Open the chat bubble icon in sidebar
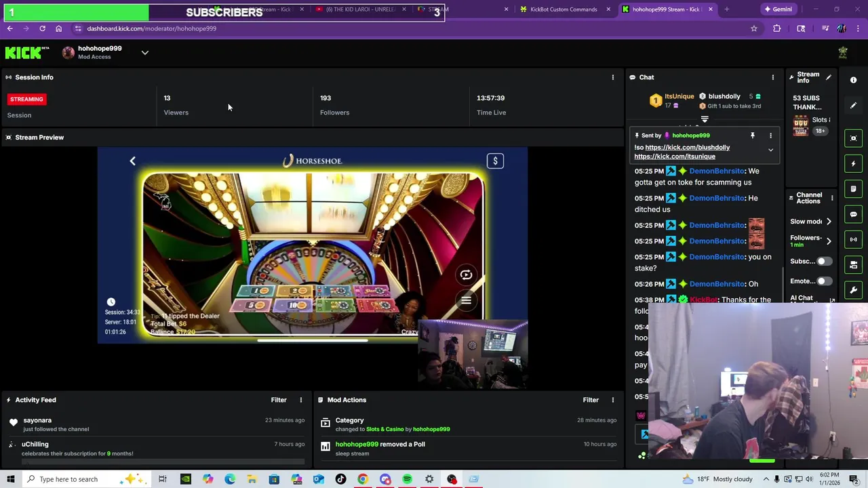This screenshot has height=488, width=868. point(853,214)
